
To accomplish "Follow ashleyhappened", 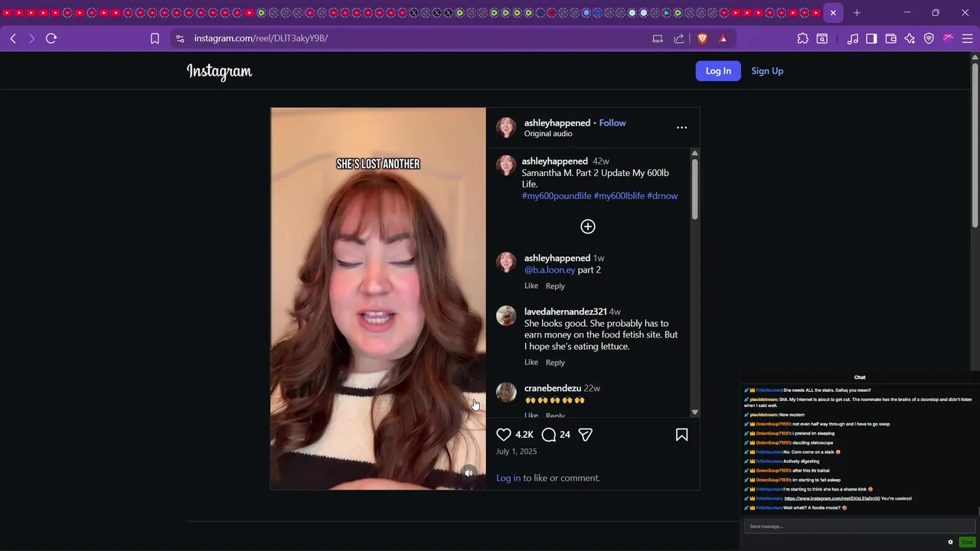I will (x=612, y=122).
